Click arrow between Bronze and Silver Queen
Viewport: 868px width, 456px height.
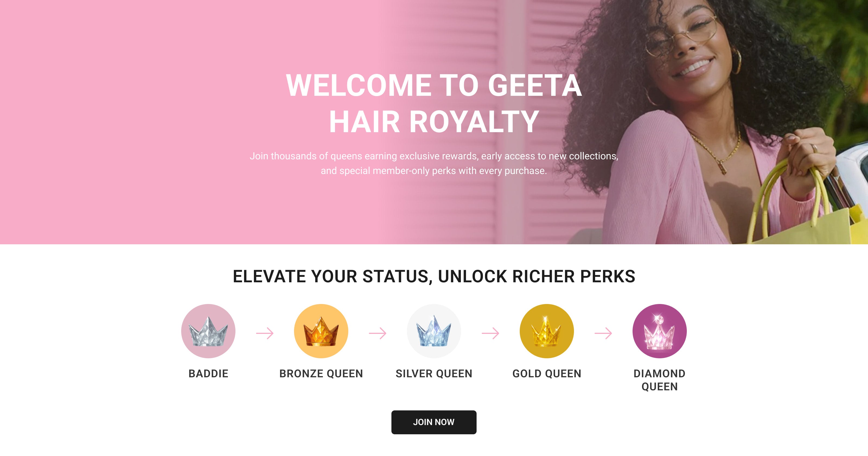tap(377, 333)
